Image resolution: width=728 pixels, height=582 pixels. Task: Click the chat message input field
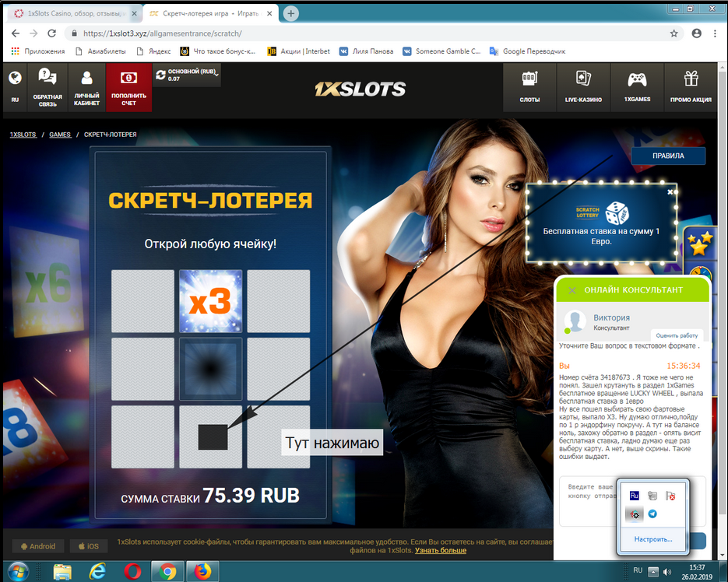tap(589, 501)
